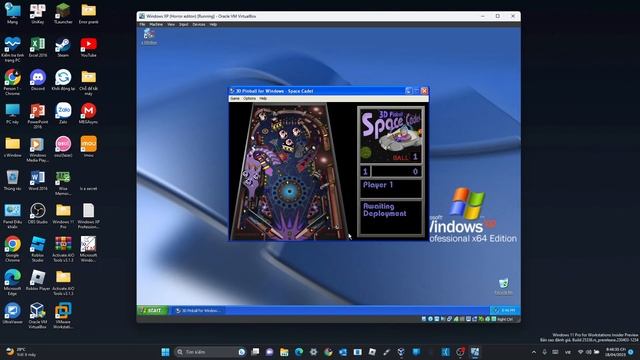640x360 pixels.
Task: Open the VirtualBox View menu
Action: [x=171, y=24]
